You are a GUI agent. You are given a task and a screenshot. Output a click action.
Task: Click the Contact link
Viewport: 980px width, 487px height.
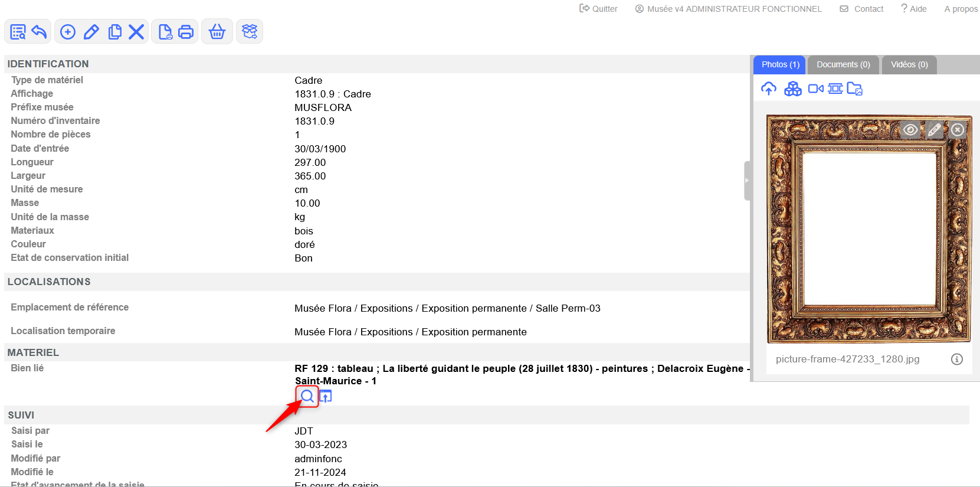[862, 9]
